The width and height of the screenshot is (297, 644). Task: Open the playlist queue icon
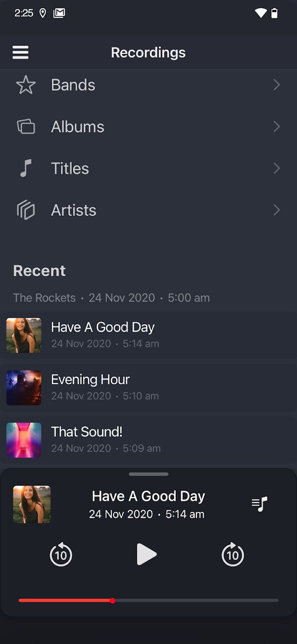click(260, 504)
